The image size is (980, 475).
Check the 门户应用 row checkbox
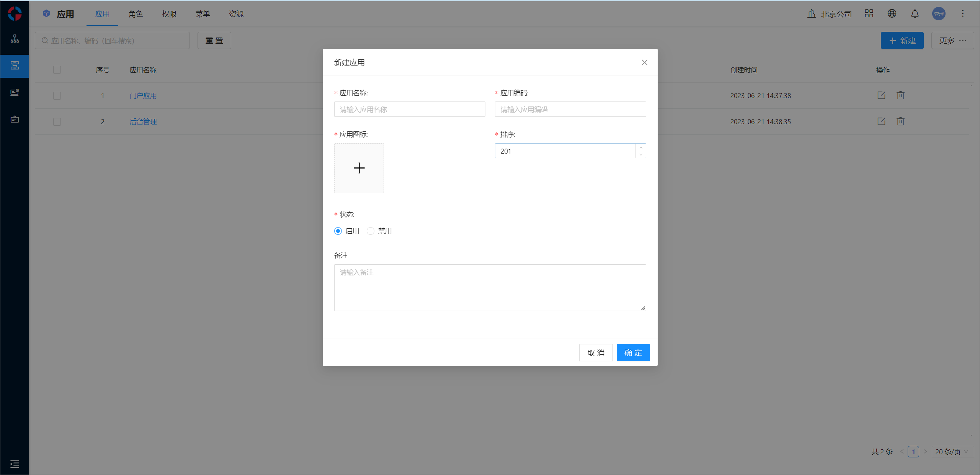point(57,96)
